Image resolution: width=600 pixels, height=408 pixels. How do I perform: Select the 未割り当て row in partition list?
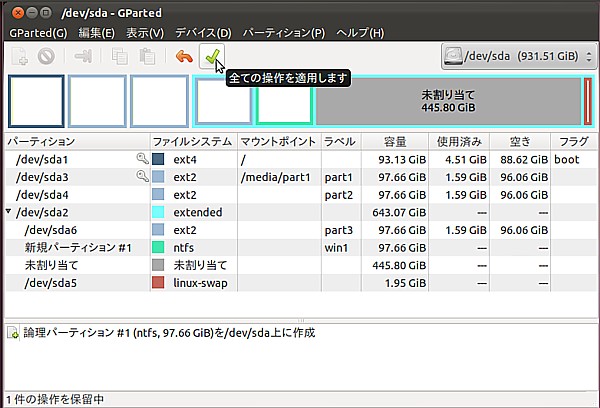tap(302, 265)
